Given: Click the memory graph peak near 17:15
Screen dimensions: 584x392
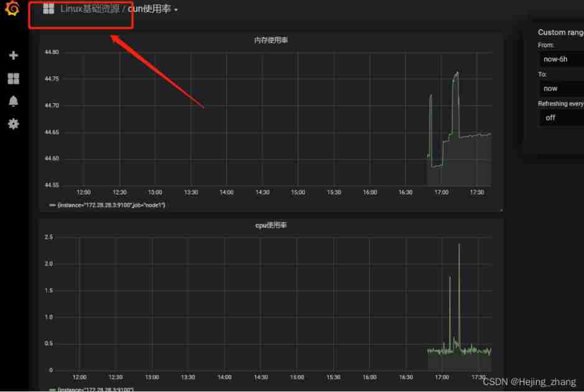Looking at the screenshot, I should coord(457,73).
